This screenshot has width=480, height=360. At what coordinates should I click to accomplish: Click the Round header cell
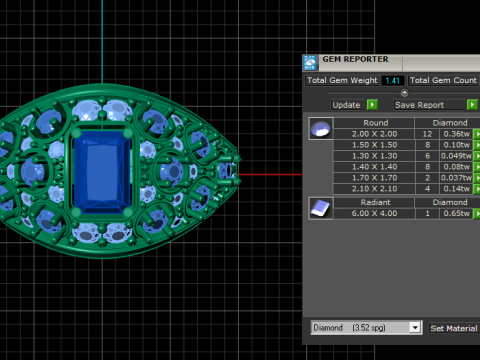click(x=374, y=123)
